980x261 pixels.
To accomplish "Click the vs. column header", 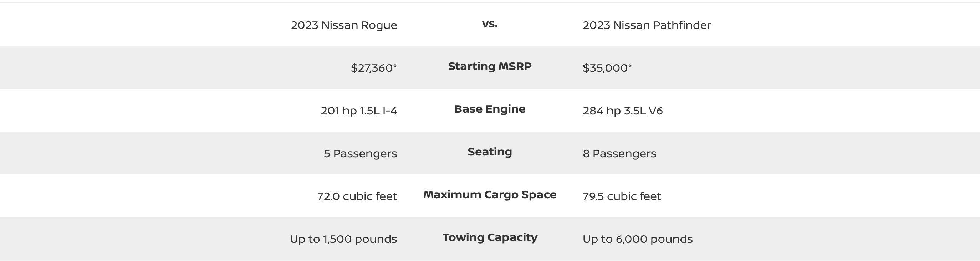I will [x=490, y=24].
